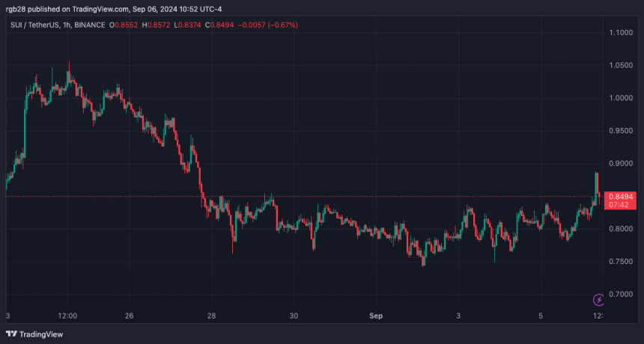Click the SUI / TetherUS symbol title

tap(34, 25)
